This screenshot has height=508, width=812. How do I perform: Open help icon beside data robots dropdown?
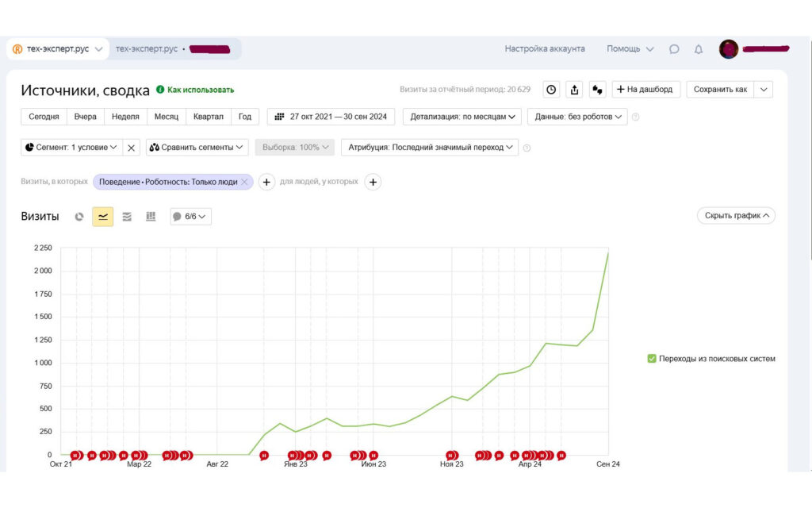[x=635, y=117]
